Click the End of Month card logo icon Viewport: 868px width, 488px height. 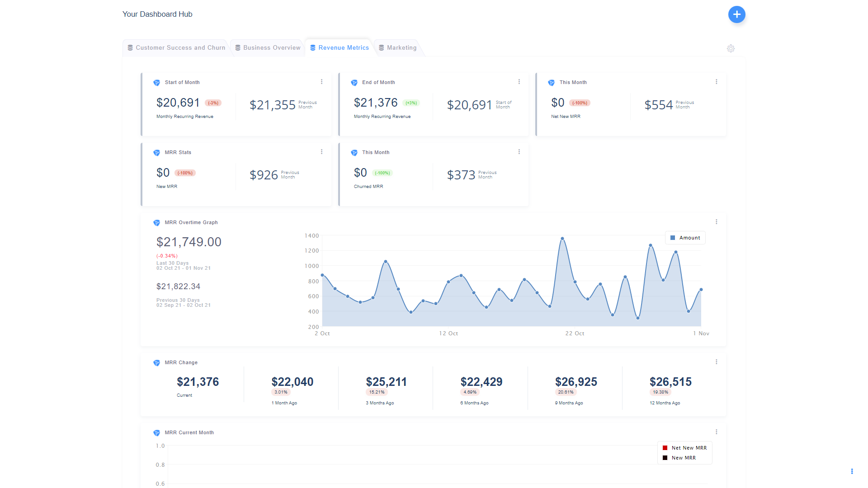pos(354,83)
